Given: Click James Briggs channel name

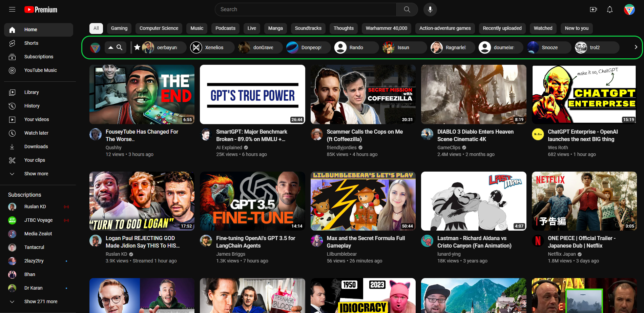Looking at the screenshot, I should (x=231, y=254).
